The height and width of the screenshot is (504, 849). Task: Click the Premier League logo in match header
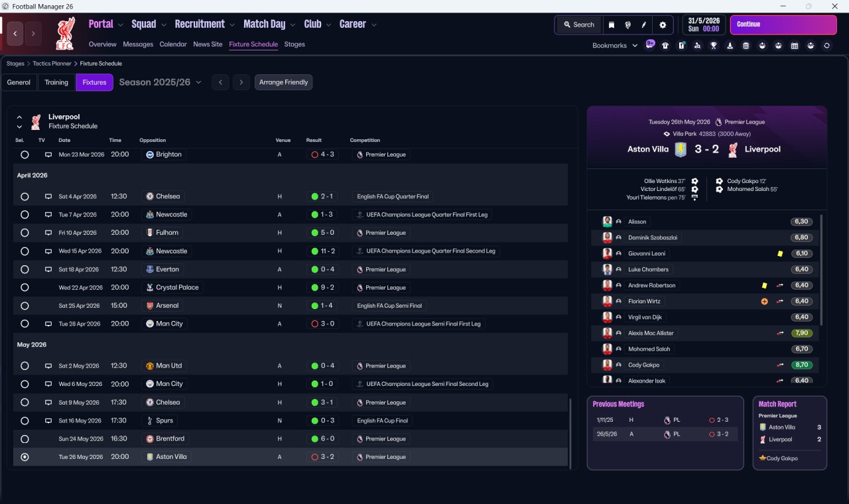(718, 122)
